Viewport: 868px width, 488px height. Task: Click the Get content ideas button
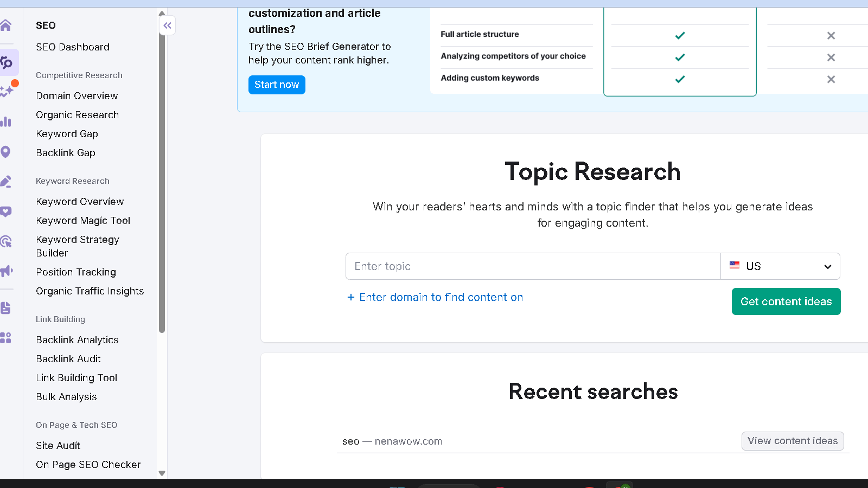tap(786, 301)
